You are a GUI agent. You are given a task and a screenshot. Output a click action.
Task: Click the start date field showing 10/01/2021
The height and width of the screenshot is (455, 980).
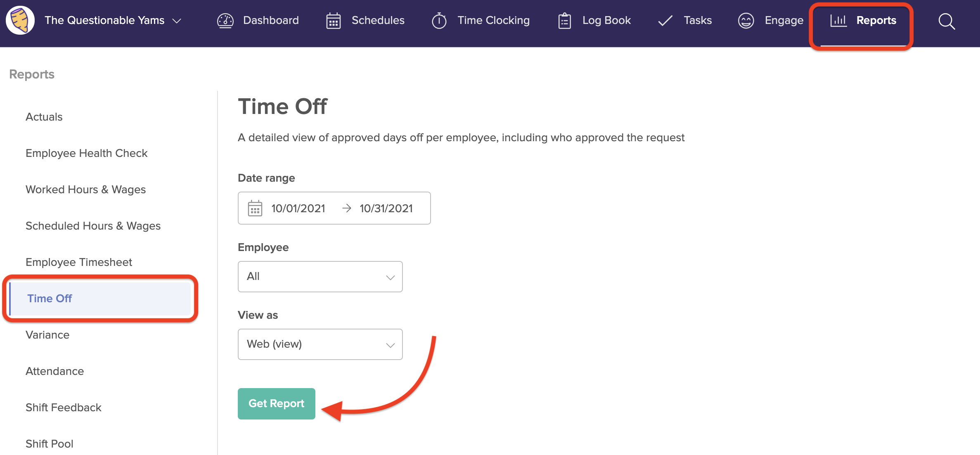[x=298, y=208]
